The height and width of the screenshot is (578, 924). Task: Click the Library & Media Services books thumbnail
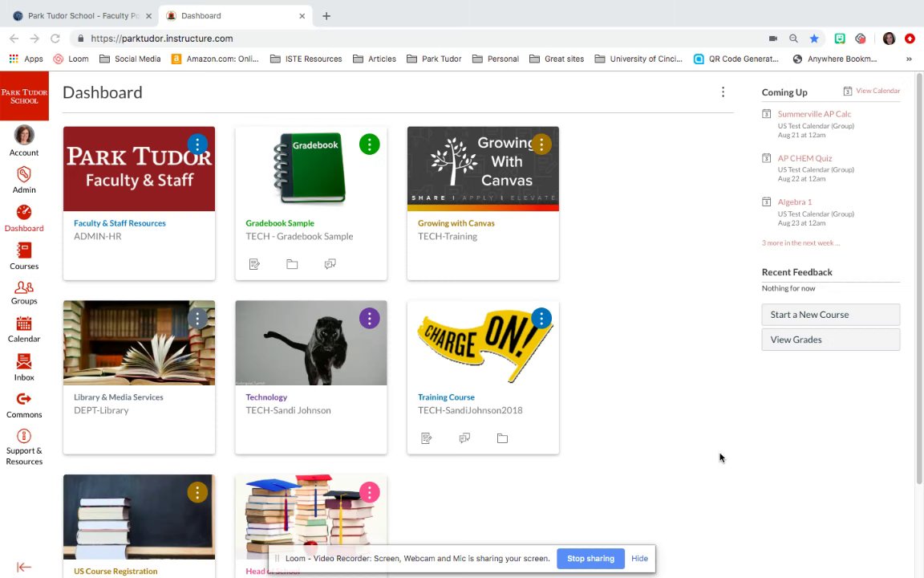(139, 344)
